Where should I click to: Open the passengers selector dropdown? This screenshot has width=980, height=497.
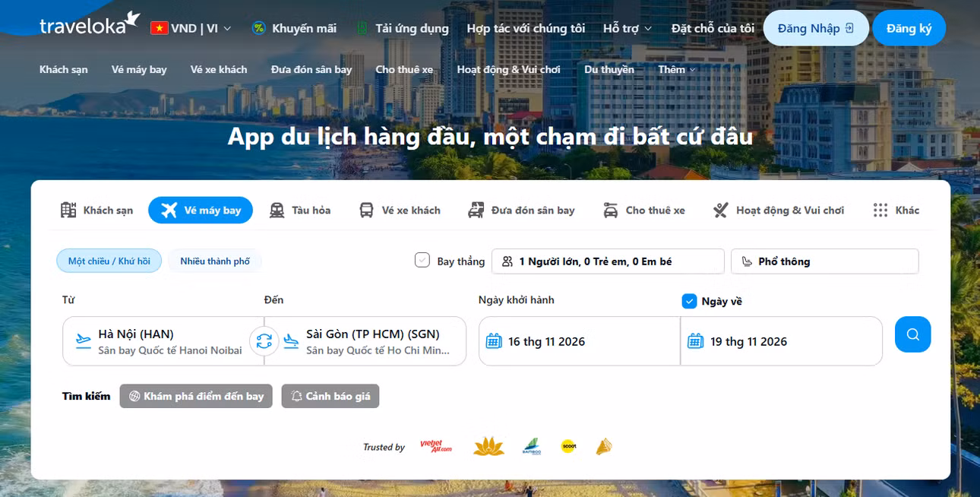(608, 261)
